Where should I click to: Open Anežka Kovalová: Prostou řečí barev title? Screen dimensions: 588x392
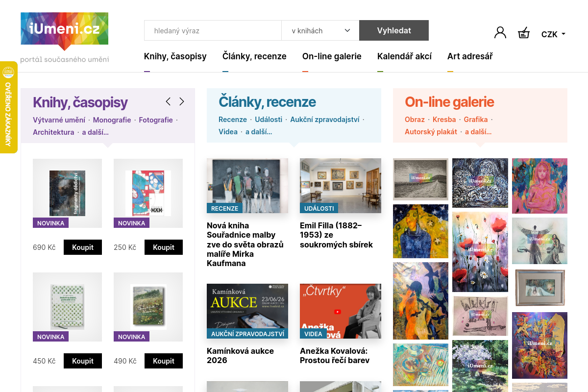click(334, 356)
